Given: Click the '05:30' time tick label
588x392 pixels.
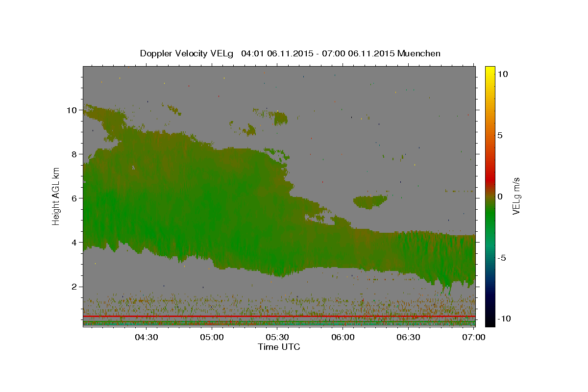Looking at the screenshot, I should click(277, 337).
